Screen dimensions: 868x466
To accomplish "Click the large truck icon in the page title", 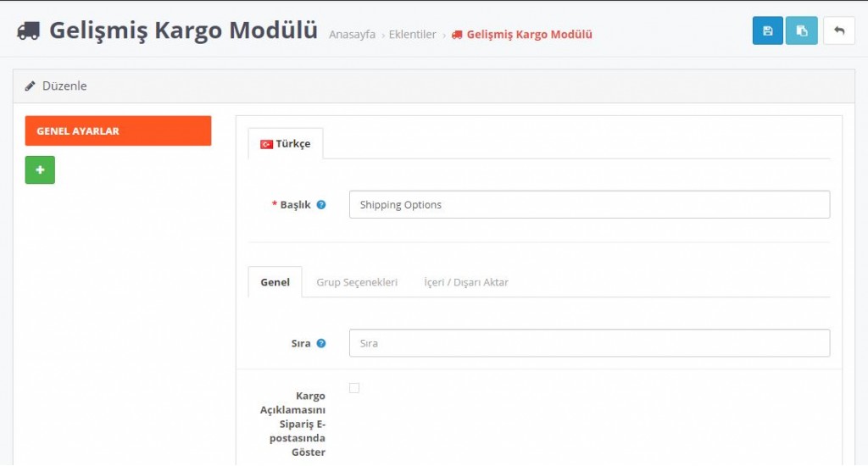I will click(29, 31).
